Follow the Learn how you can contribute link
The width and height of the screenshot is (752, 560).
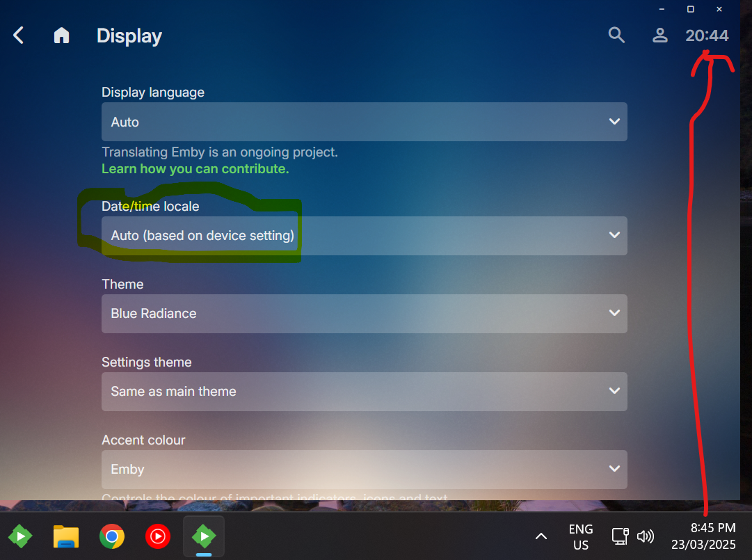click(195, 169)
